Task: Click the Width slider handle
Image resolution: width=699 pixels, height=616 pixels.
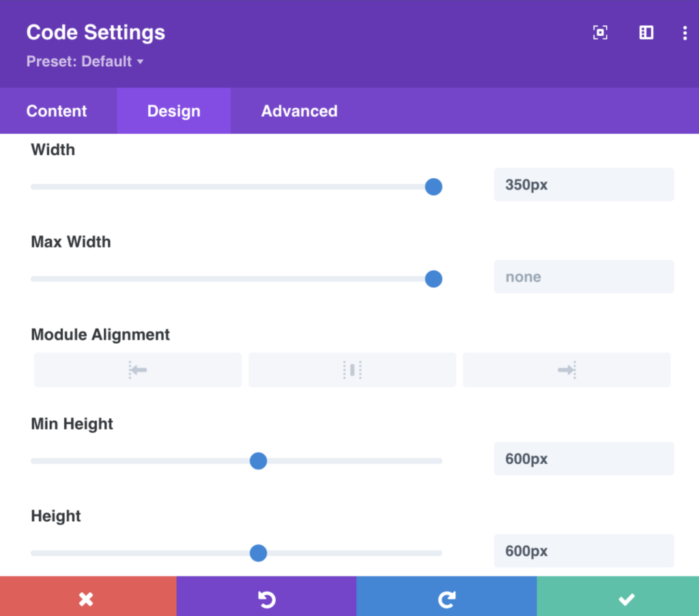Action: tap(433, 187)
